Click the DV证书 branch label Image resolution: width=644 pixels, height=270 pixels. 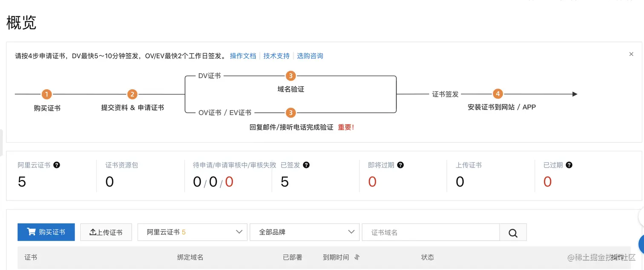click(210, 76)
